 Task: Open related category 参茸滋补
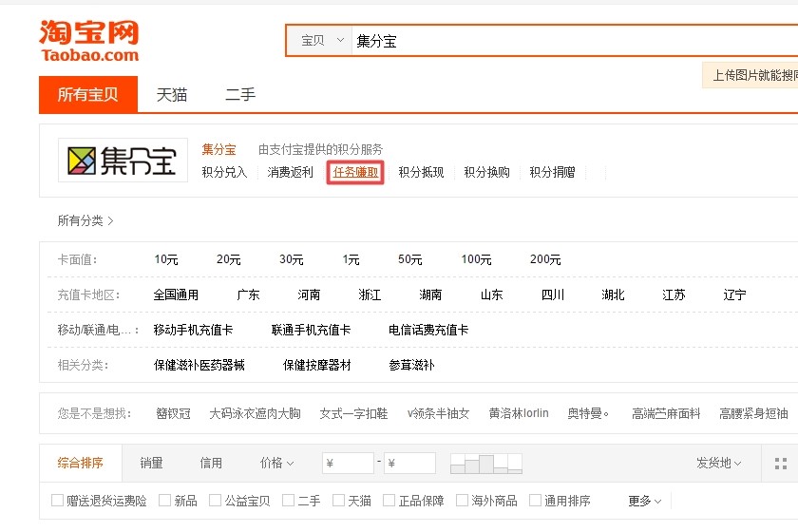pyautogui.click(x=411, y=365)
